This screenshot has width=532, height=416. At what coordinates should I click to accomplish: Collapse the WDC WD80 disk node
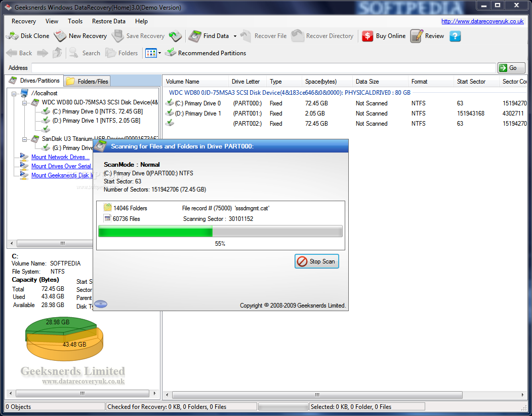[24, 102]
